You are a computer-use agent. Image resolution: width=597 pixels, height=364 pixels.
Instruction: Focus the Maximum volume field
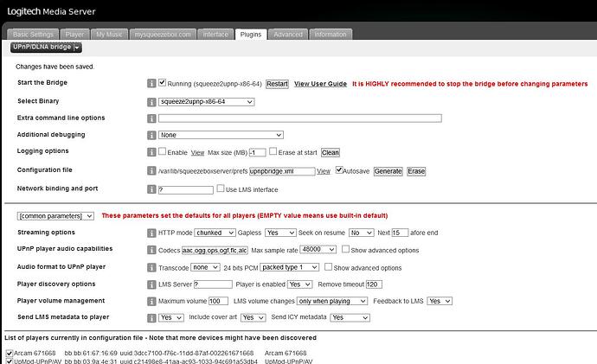click(x=218, y=301)
